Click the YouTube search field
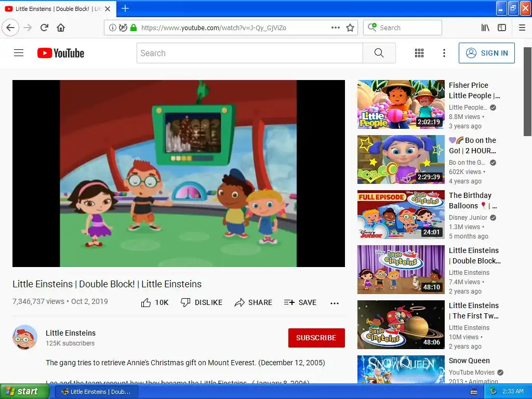Screen dimensions: 532x399 click(250, 53)
